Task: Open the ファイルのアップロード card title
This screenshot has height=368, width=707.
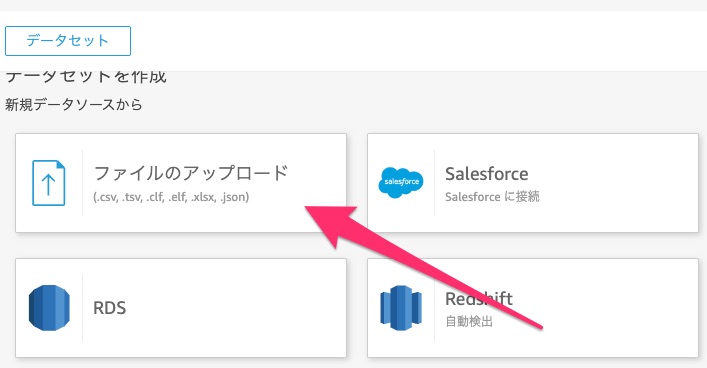Action: (x=191, y=173)
